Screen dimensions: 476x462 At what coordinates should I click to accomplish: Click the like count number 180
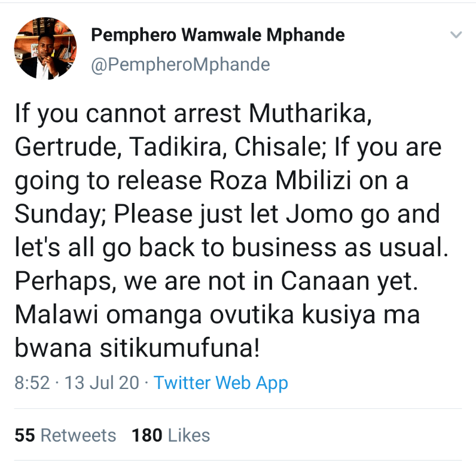[147, 435]
